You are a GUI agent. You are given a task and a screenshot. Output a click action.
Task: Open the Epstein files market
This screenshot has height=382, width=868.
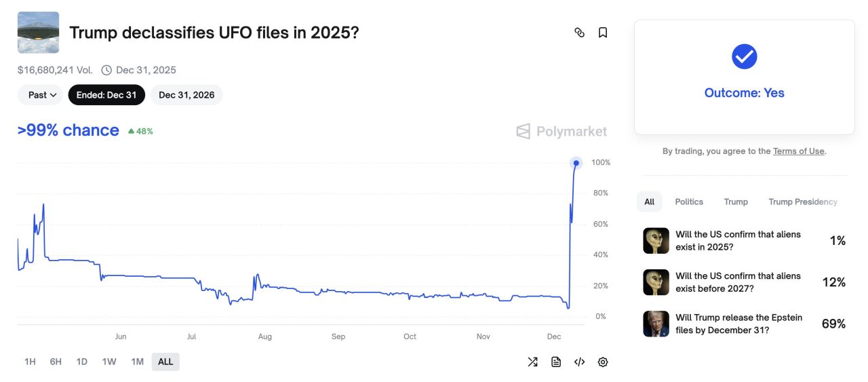click(738, 324)
